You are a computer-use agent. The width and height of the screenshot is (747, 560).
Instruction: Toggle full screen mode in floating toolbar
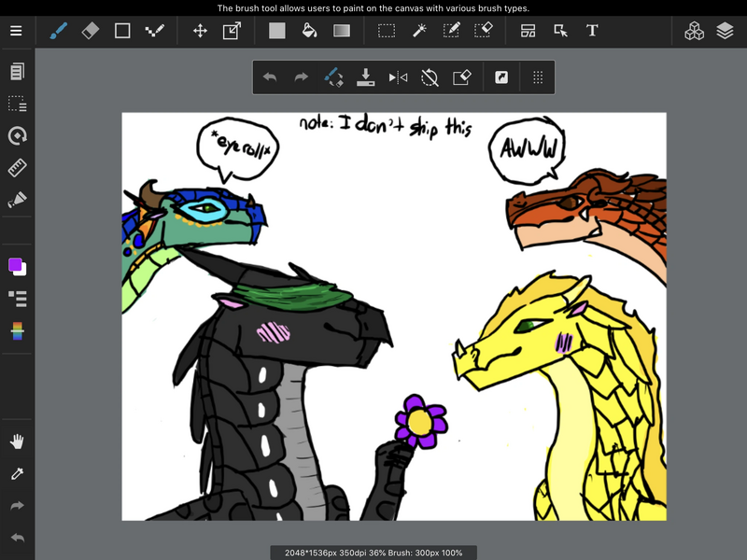(x=501, y=77)
